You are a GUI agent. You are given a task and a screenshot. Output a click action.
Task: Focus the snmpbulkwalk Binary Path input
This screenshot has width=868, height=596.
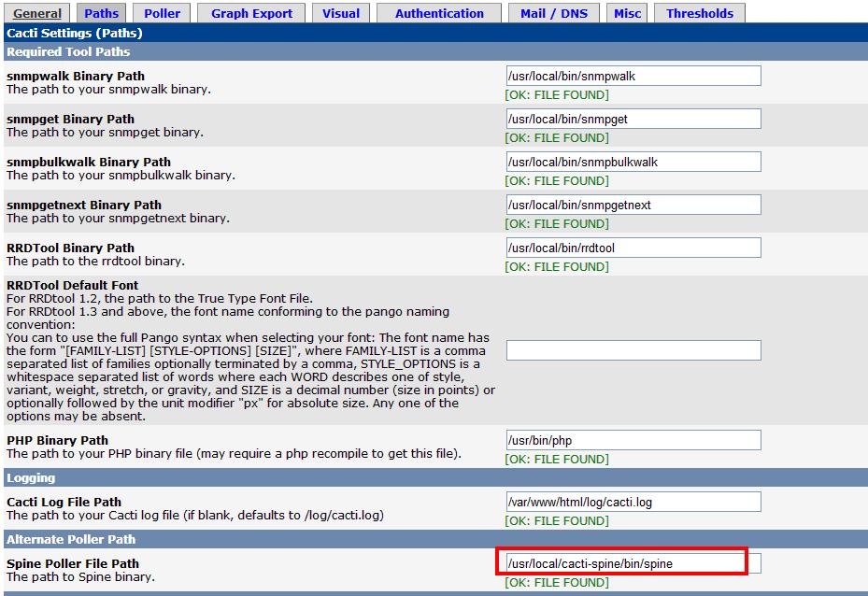tap(633, 163)
